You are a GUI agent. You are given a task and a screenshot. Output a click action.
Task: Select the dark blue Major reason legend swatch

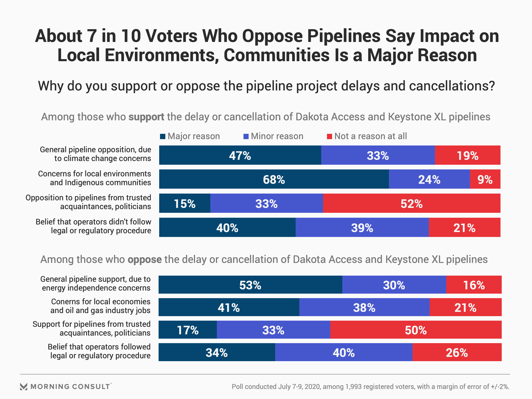pos(163,136)
